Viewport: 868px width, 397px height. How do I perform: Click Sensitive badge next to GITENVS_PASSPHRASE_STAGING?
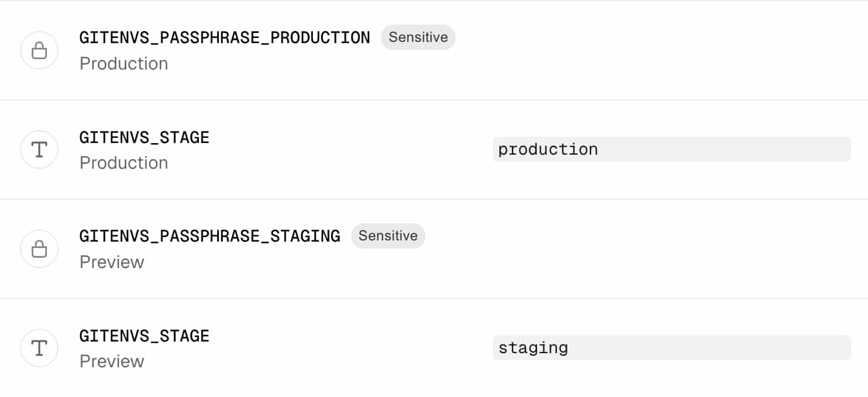pos(388,236)
